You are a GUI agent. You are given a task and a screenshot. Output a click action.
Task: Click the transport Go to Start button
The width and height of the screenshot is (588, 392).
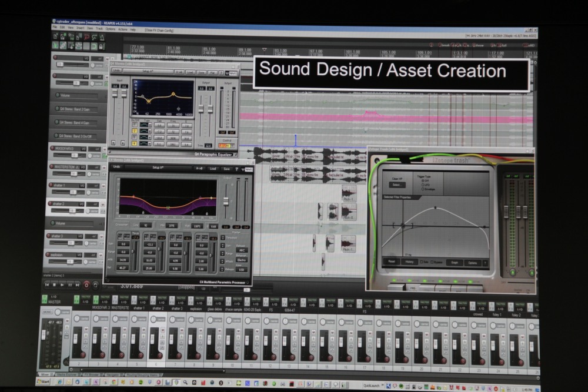[x=47, y=285]
